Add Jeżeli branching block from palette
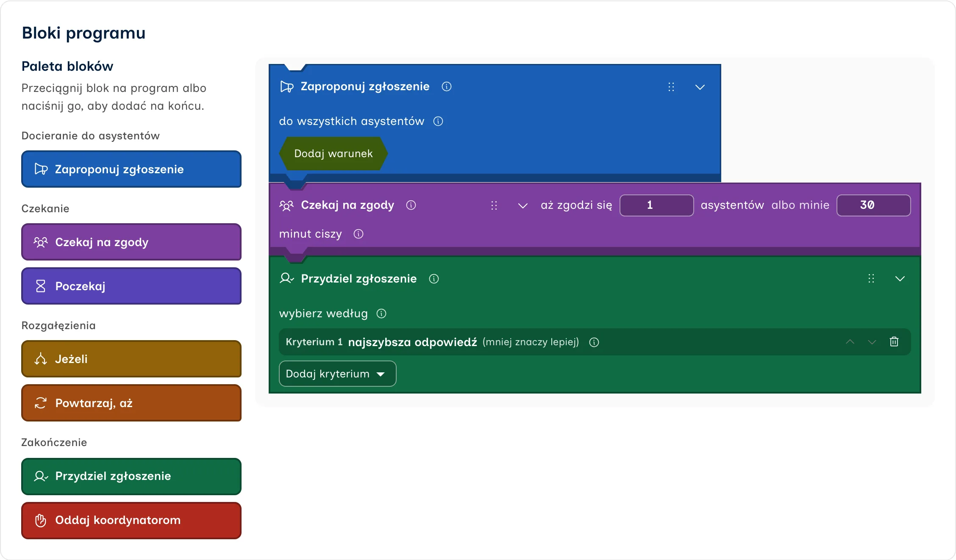 coord(131,359)
